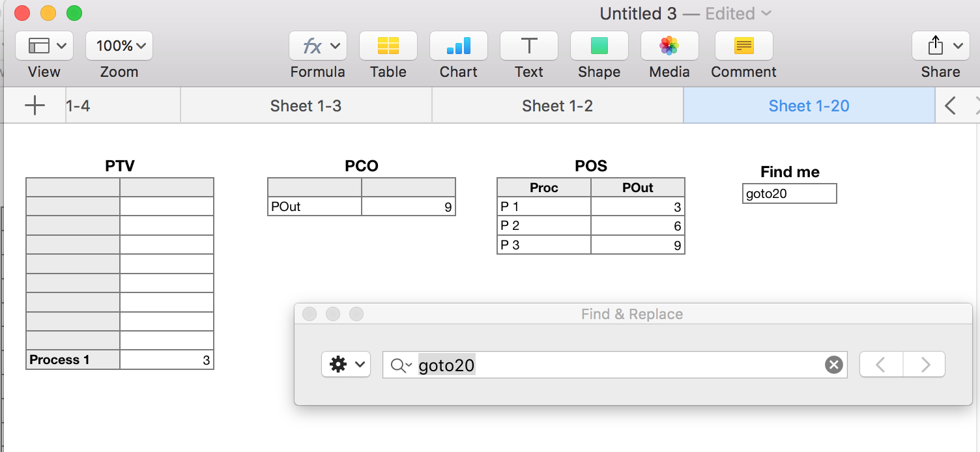
Task: Go to next search result arrow
Action: click(x=925, y=365)
